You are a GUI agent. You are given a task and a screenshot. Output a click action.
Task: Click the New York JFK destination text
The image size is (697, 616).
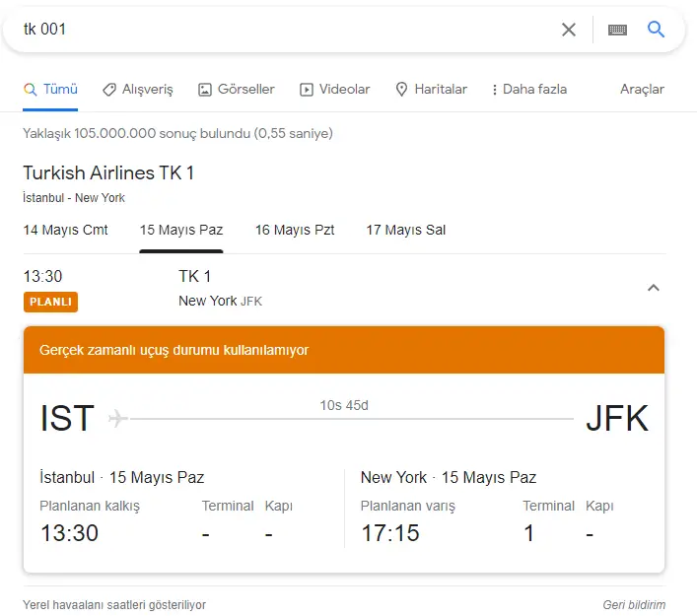pos(220,301)
